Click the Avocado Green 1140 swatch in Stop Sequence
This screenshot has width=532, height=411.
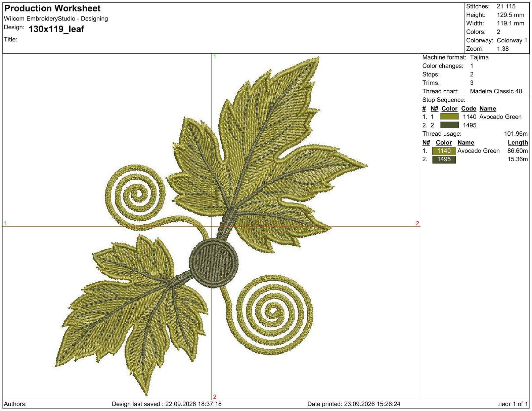(449, 117)
